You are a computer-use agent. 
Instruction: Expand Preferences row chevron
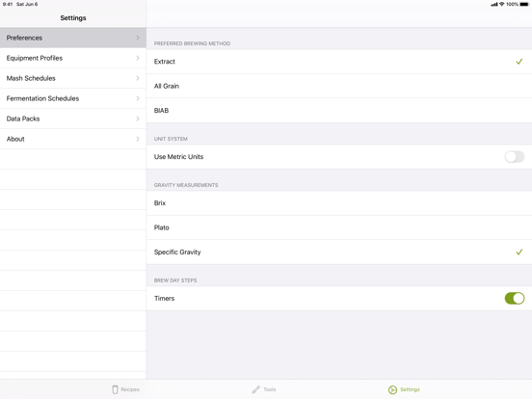point(138,38)
